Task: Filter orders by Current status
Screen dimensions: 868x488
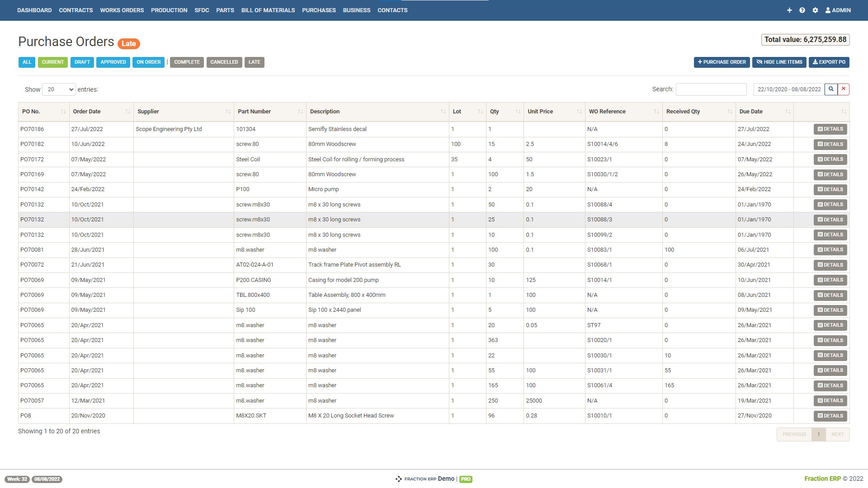Action: [53, 62]
